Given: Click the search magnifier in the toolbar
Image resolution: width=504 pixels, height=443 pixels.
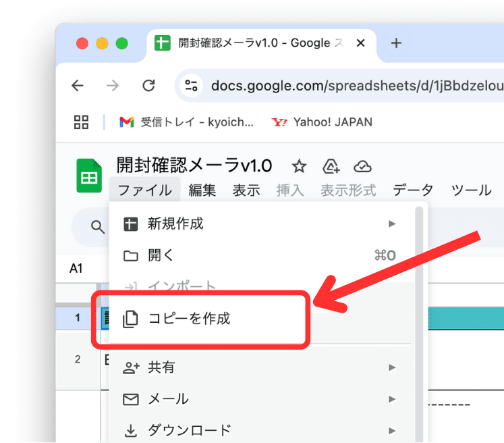Looking at the screenshot, I should [97, 227].
